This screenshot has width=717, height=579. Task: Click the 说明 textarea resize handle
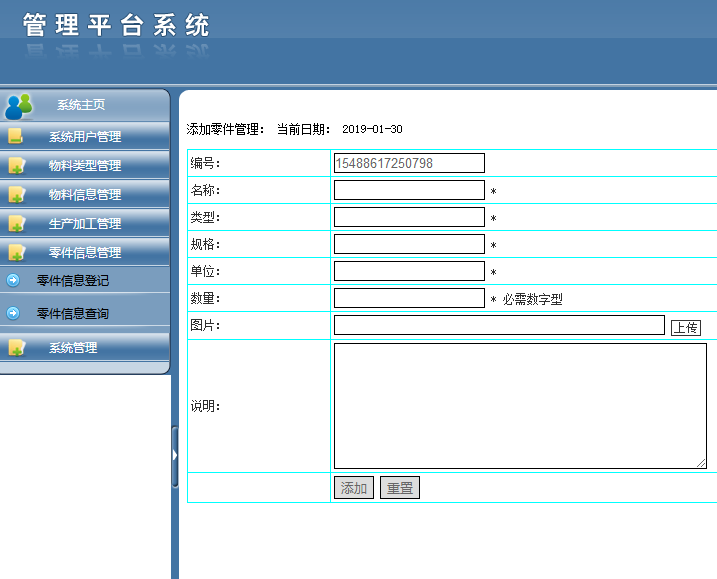coord(701,463)
